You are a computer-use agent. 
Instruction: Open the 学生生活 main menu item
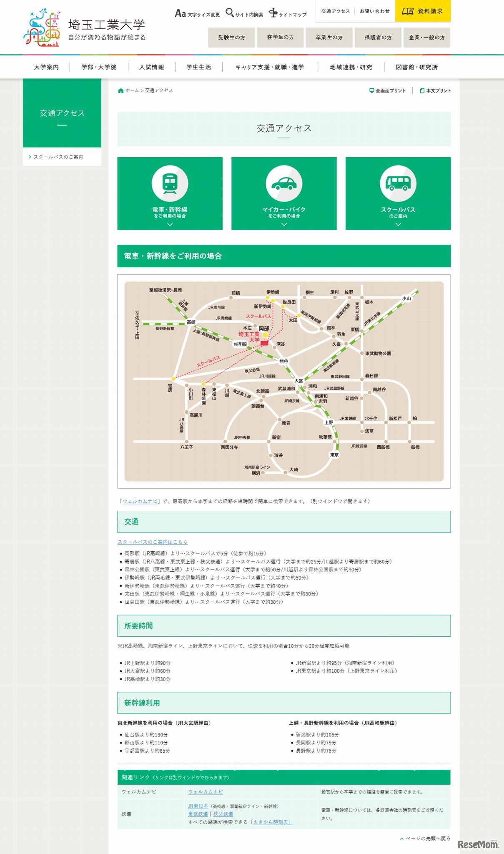pos(199,67)
